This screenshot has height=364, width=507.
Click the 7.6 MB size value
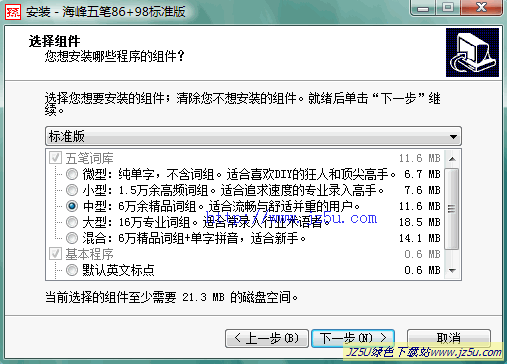[422, 190]
